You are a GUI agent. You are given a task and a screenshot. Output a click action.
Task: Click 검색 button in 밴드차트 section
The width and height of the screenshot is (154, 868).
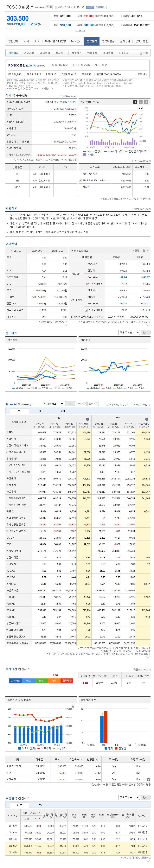click(145, 333)
